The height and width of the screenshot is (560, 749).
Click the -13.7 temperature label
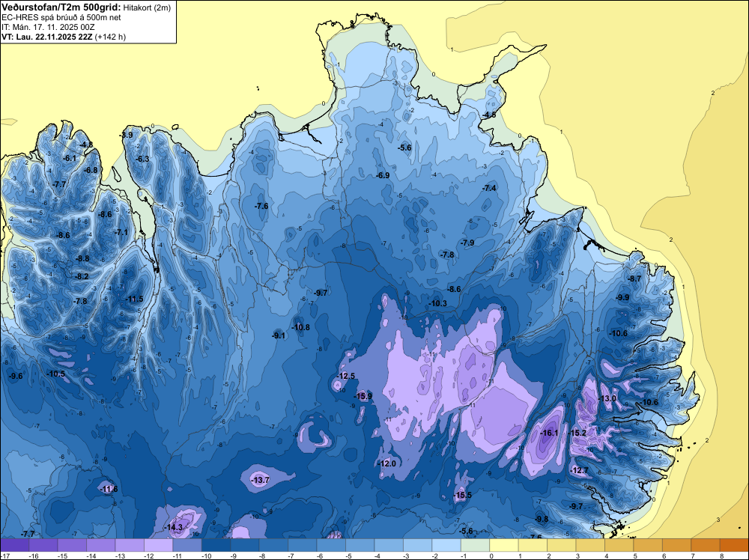tap(261, 481)
